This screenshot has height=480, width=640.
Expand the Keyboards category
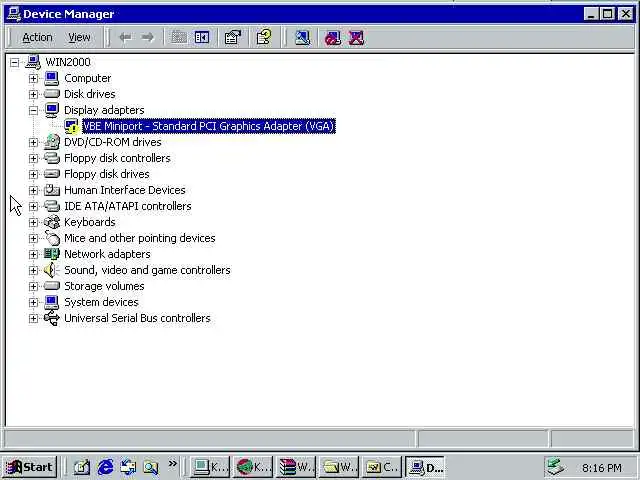33,222
